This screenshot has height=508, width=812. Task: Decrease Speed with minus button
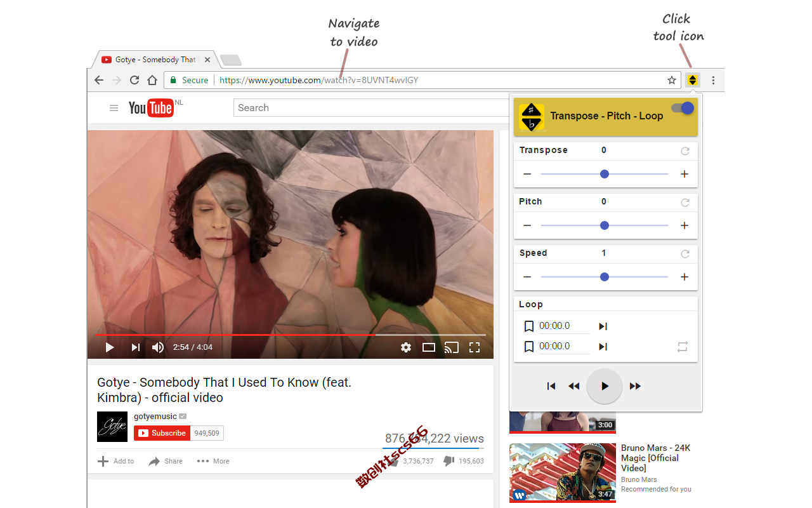(527, 277)
